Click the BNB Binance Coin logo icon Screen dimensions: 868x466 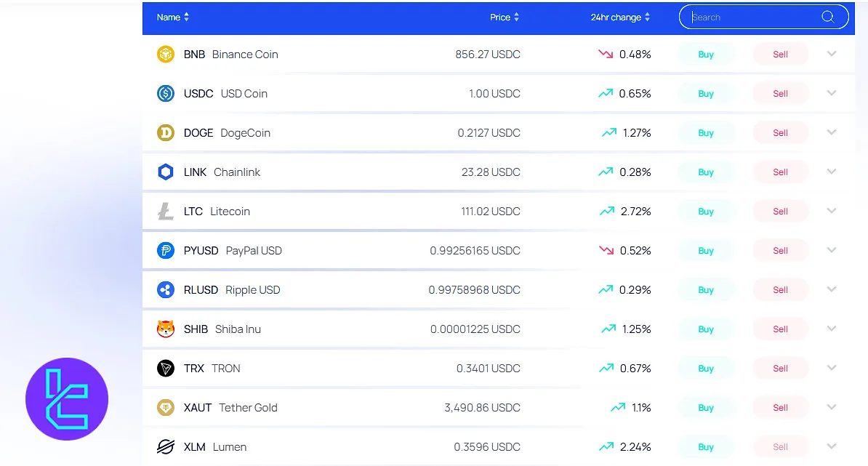166,55
